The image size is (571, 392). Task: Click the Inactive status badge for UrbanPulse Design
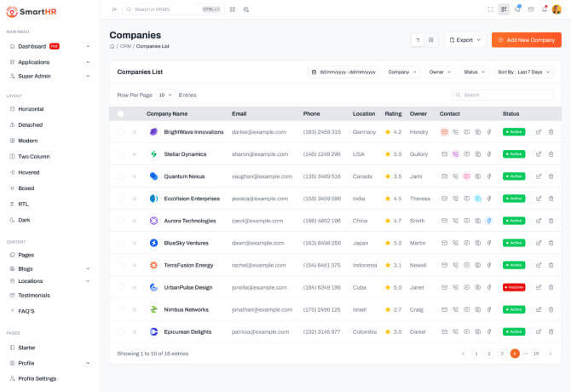point(513,287)
